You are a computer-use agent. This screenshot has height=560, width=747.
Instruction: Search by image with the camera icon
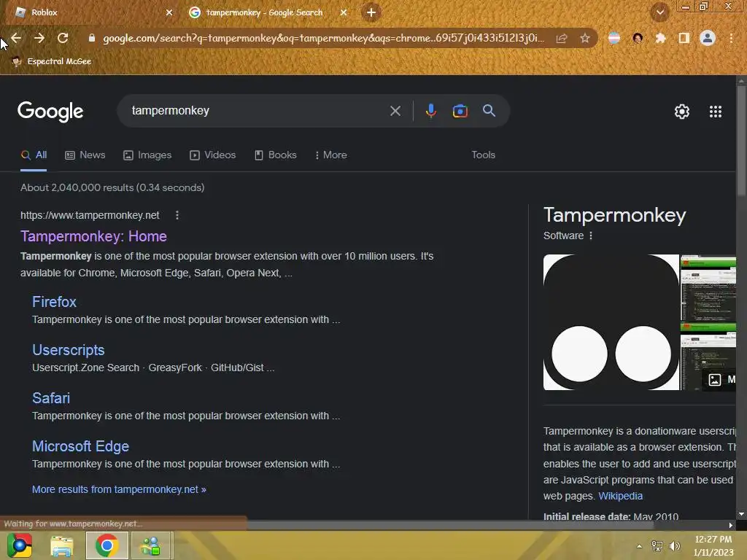tap(460, 111)
